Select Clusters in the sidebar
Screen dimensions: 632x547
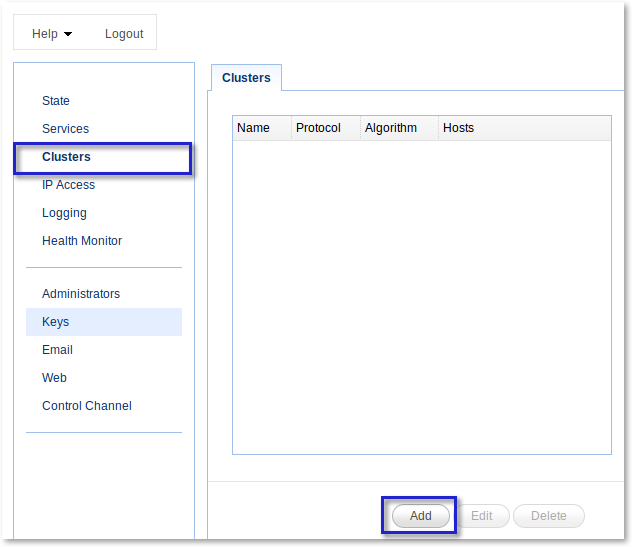[x=67, y=157]
